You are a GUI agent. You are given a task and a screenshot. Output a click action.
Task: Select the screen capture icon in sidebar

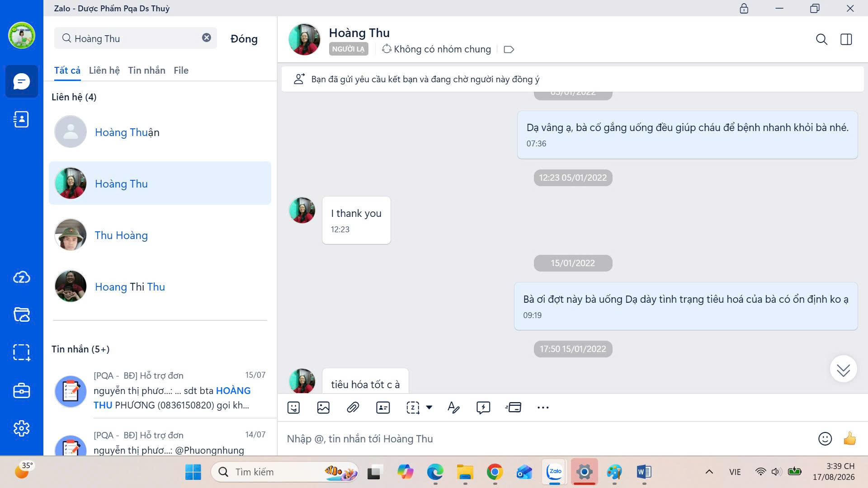coord(21,352)
